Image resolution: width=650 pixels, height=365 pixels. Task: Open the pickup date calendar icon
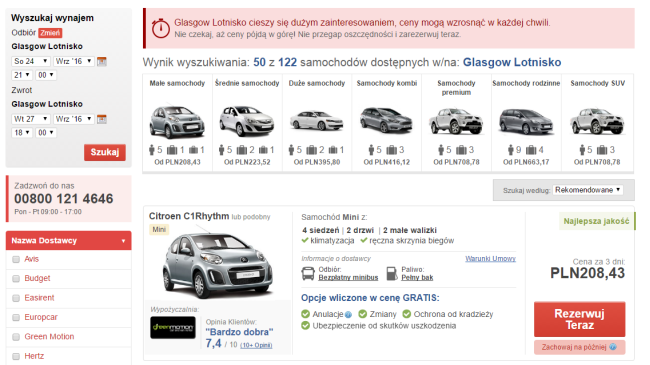(x=102, y=61)
